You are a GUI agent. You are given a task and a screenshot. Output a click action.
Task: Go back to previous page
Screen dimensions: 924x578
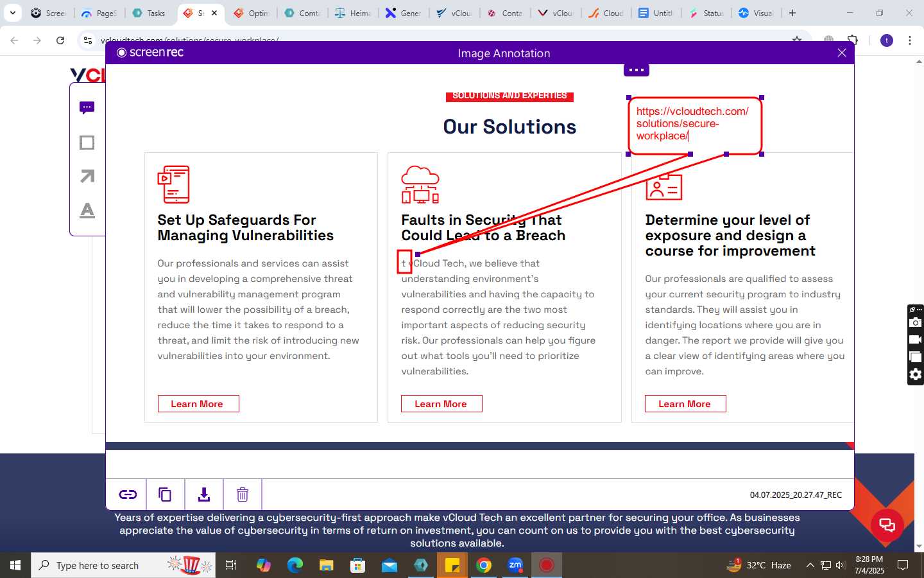(14, 40)
